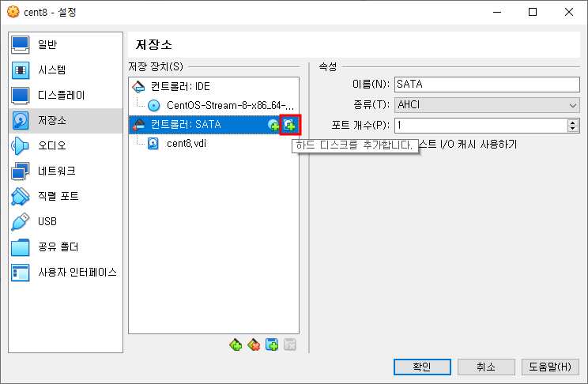Open the USB settings page
Image resolution: width=588 pixels, height=384 pixels.
click(66, 222)
